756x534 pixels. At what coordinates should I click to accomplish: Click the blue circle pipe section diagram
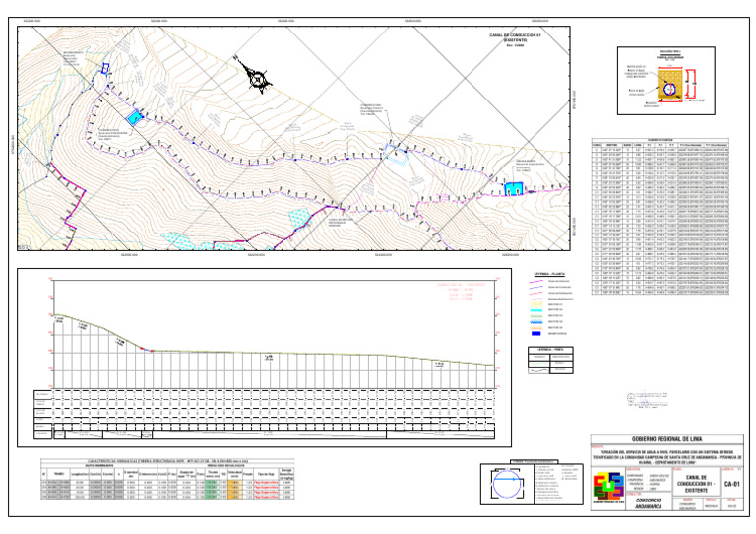pyautogui.click(x=507, y=485)
